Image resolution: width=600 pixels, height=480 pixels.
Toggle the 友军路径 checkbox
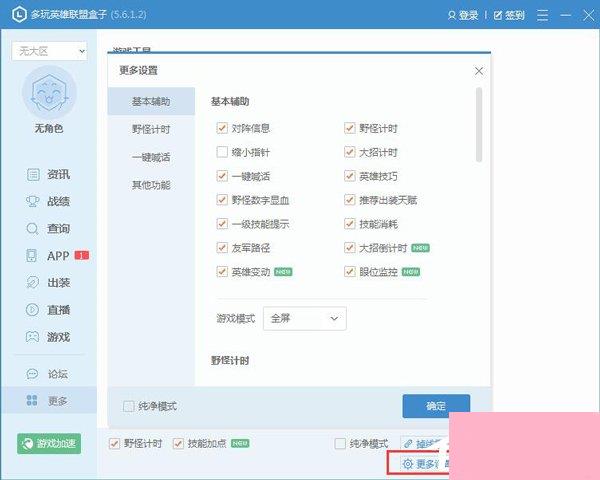(x=222, y=248)
